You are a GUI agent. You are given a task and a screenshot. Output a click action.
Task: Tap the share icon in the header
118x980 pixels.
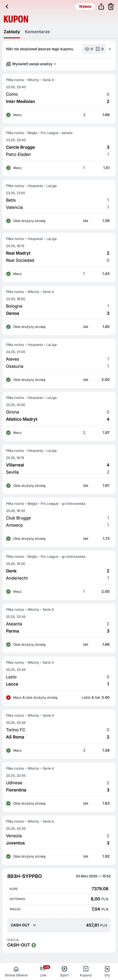pyautogui.click(x=101, y=6)
